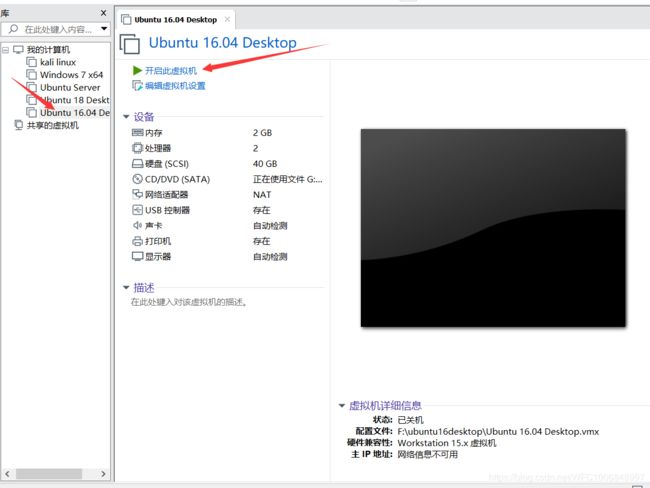Viewport: 650px width, 488px height.
Task: Click the library scrollbar right arrow
Action: click(x=103, y=473)
